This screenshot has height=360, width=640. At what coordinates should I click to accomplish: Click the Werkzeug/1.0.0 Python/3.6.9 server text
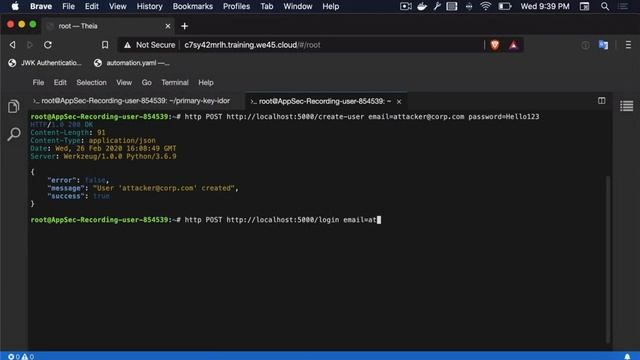pyautogui.click(x=120, y=156)
